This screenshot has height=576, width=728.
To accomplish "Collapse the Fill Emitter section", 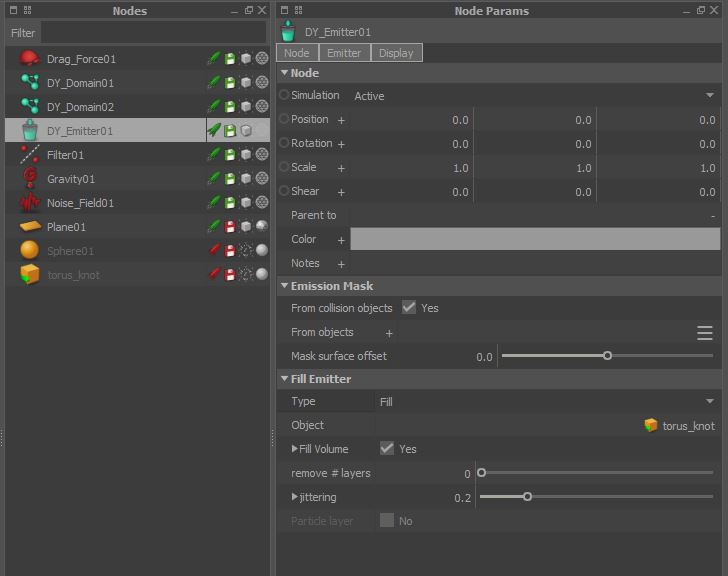I will click(285, 379).
